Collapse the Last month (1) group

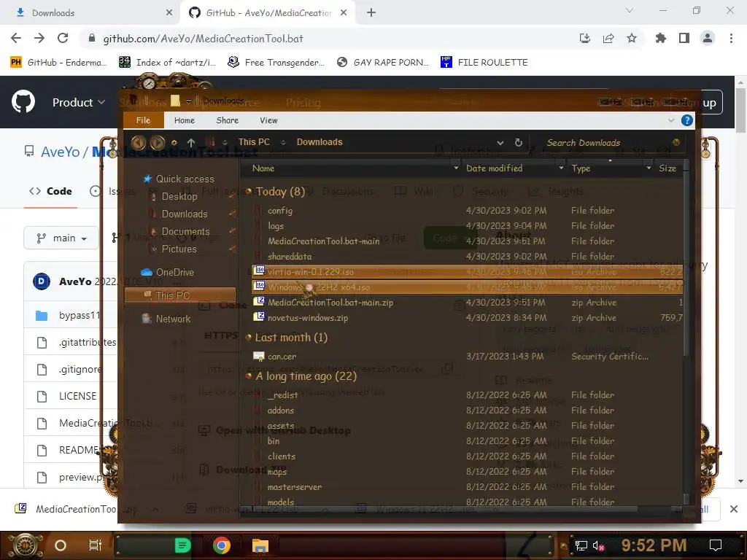tap(248, 337)
